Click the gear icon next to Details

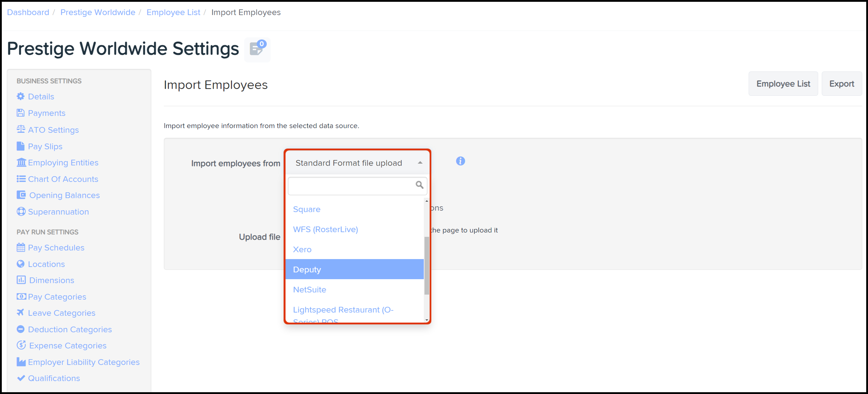[x=21, y=97]
